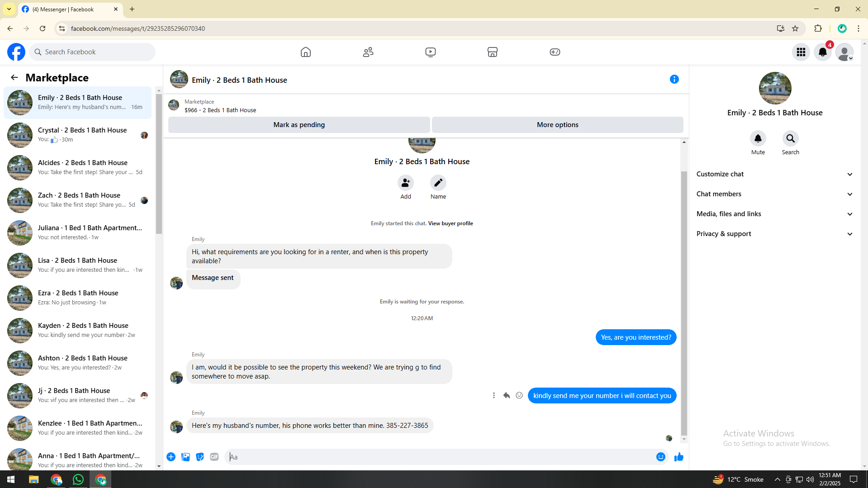Click the browser address bar URL

pyautogui.click(x=138, y=28)
